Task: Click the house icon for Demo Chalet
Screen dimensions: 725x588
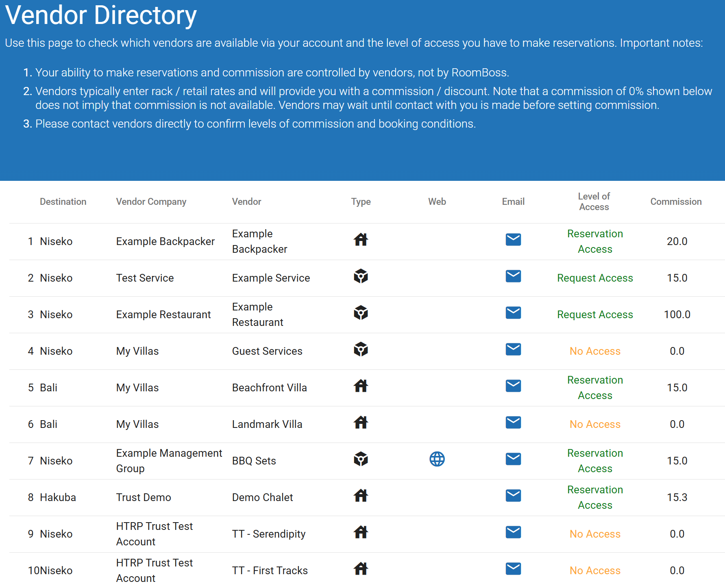Action: 361,496
